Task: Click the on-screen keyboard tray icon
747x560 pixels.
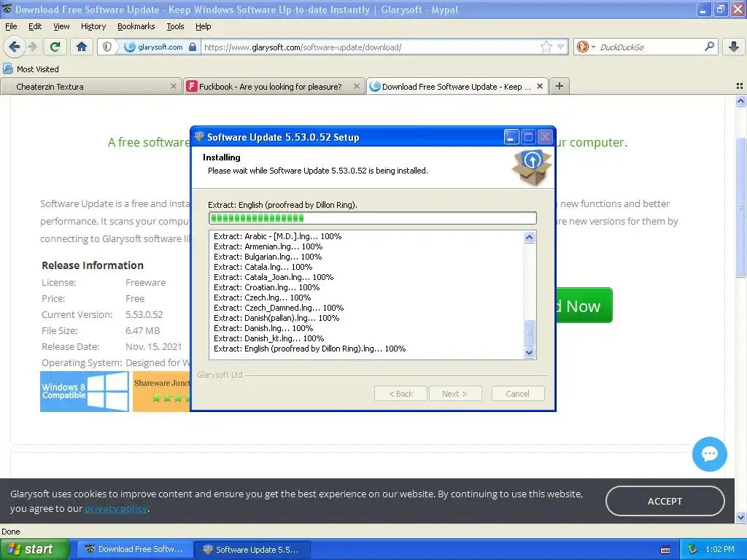Action: [665, 550]
